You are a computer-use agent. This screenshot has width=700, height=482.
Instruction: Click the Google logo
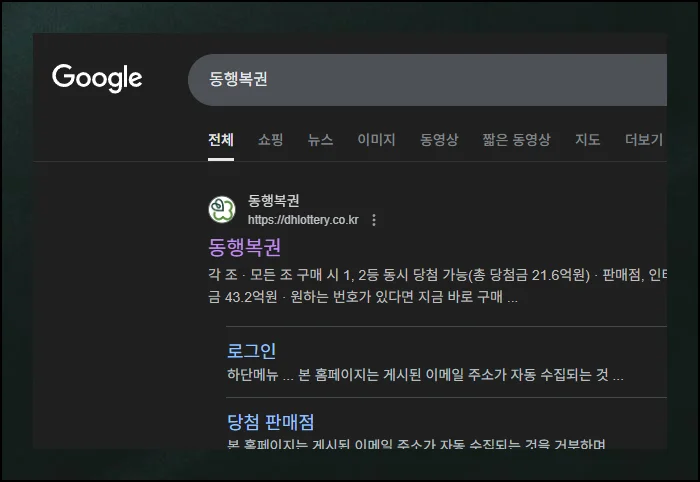pyautogui.click(x=97, y=78)
